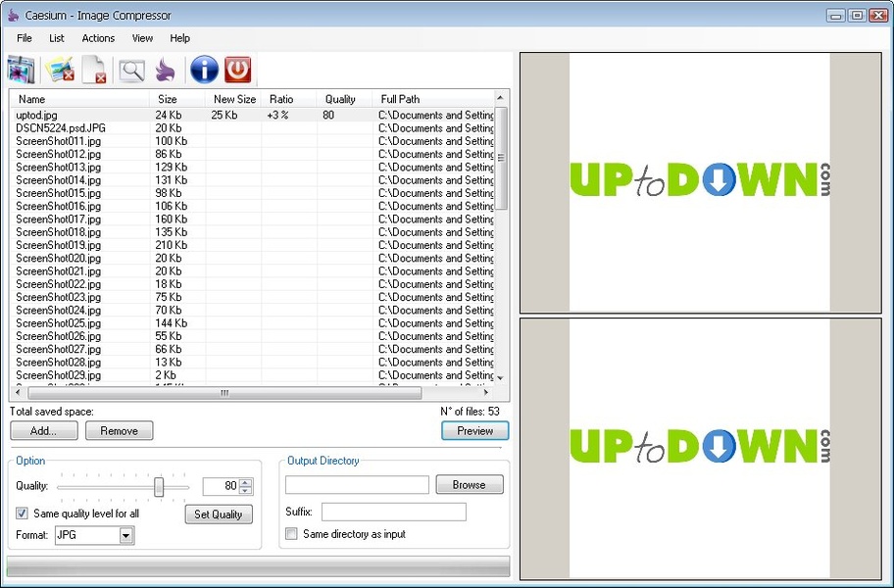Select ScreenShot011.jpg in the list
The image size is (894, 588).
(253, 141)
